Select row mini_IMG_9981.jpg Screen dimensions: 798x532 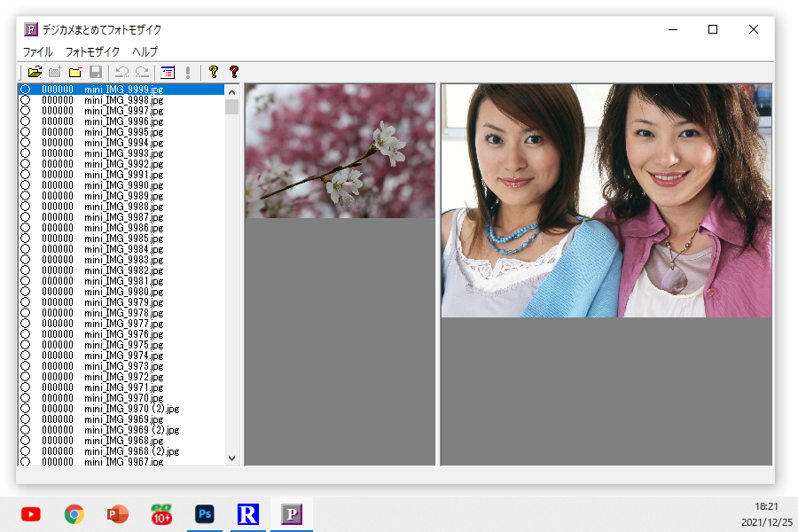coord(121,281)
